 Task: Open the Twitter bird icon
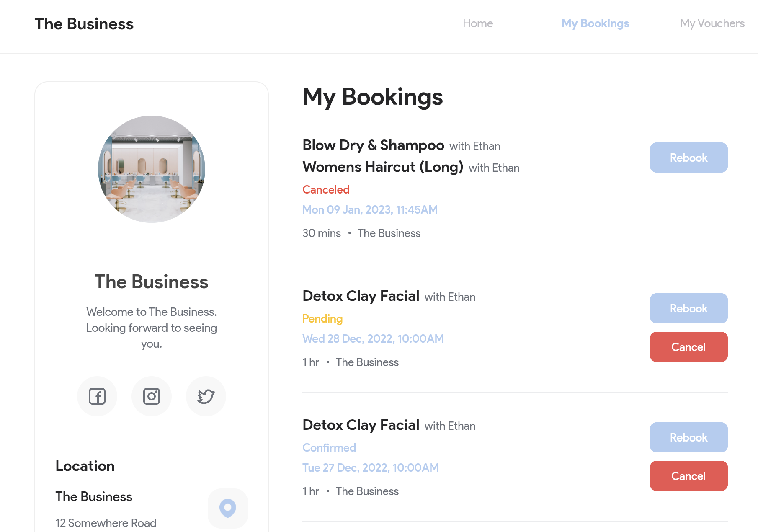(206, 396)
